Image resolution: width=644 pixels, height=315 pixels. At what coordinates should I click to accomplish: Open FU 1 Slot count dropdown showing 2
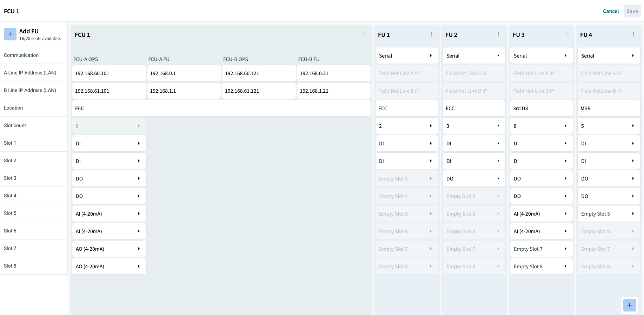[406, 126]
